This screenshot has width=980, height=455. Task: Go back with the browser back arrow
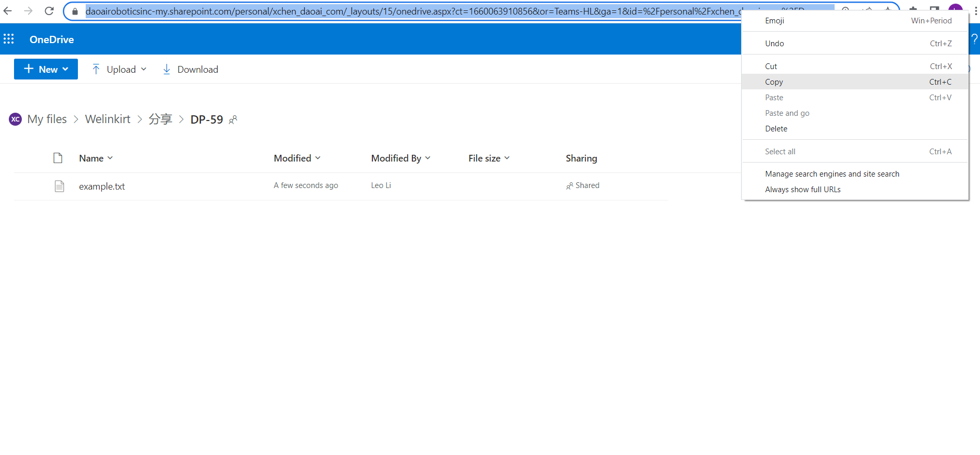coord(8,11)
